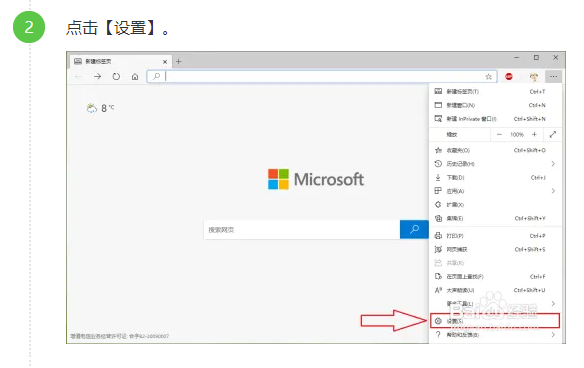Click the weather icon showing 8°C

click(92, 108)
